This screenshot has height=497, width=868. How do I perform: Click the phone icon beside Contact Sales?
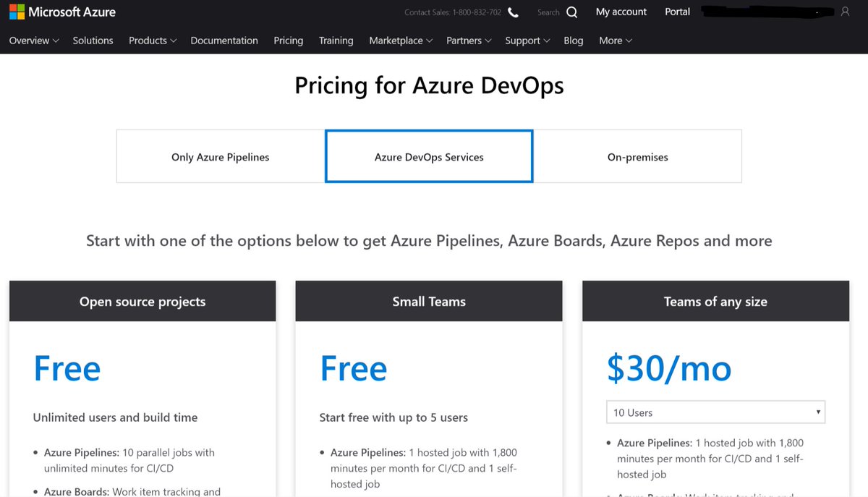513,12
